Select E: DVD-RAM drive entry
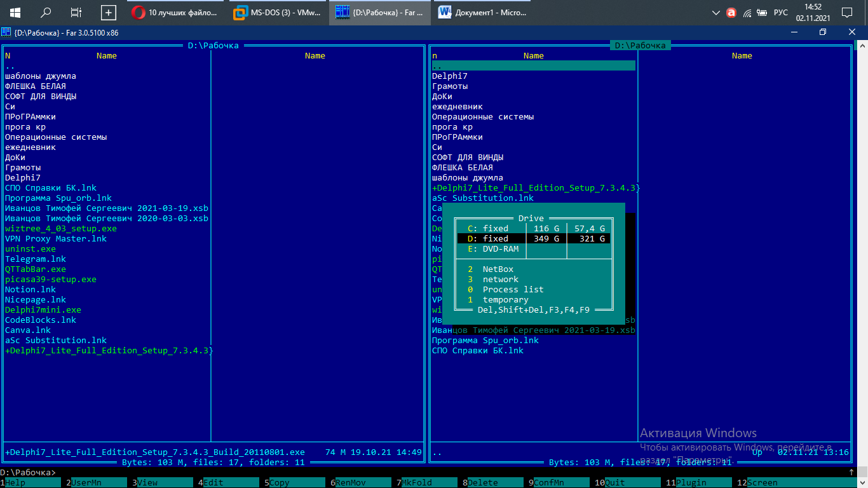The width and height of the screenshot is (868, 488). (534, 248)
